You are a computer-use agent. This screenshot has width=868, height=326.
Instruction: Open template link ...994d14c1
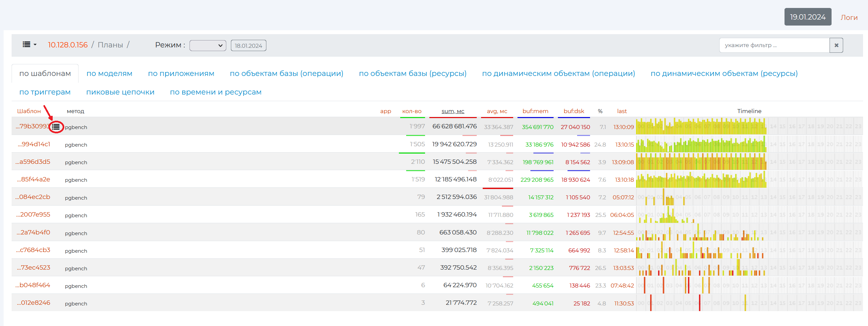pyautogui.click(x=34, y=144)
